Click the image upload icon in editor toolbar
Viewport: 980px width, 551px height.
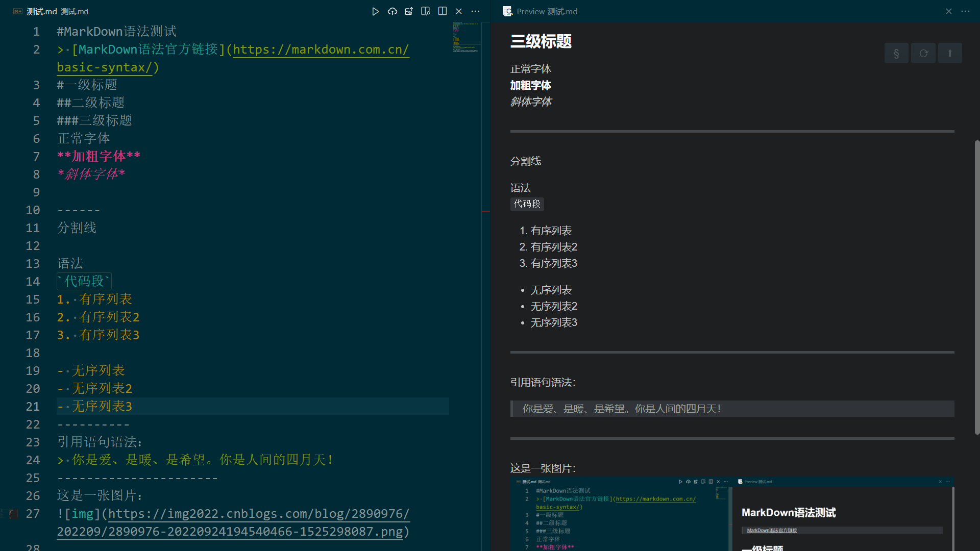(x=409, y=11)
